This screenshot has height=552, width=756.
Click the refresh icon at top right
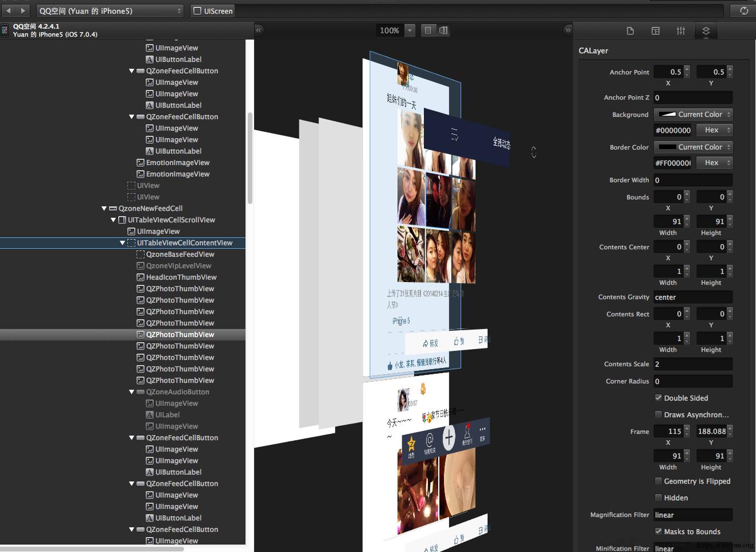[x=744, y=11]
